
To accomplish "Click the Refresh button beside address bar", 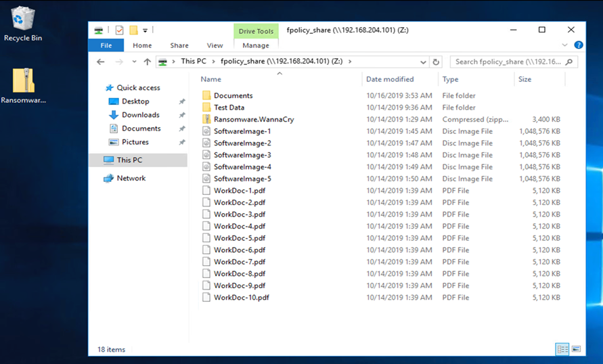I will tap(437, 62).
